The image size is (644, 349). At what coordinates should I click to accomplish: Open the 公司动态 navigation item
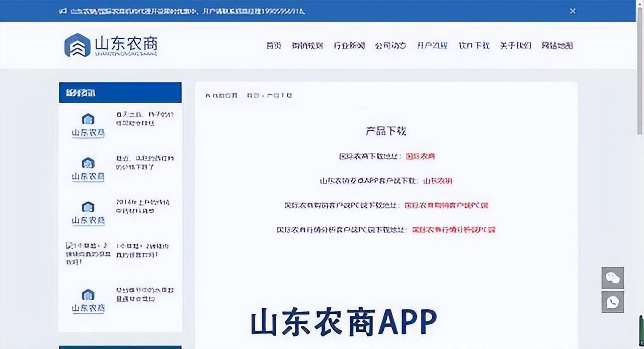click(390, 45)
